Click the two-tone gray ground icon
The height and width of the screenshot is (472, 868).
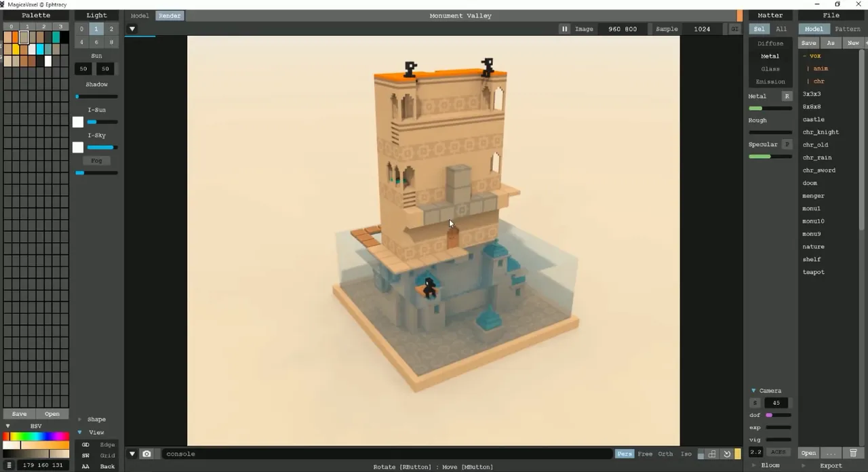[x=701, y=454]
